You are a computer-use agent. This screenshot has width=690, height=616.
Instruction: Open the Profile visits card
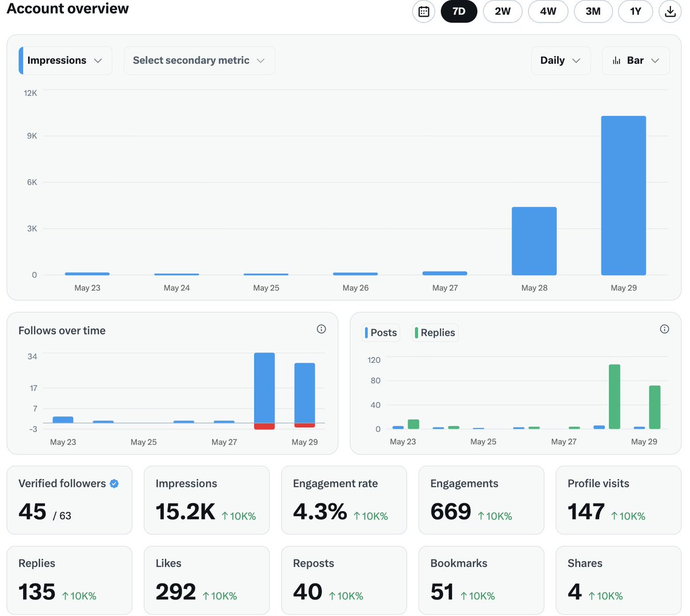(x=619, y=500)
